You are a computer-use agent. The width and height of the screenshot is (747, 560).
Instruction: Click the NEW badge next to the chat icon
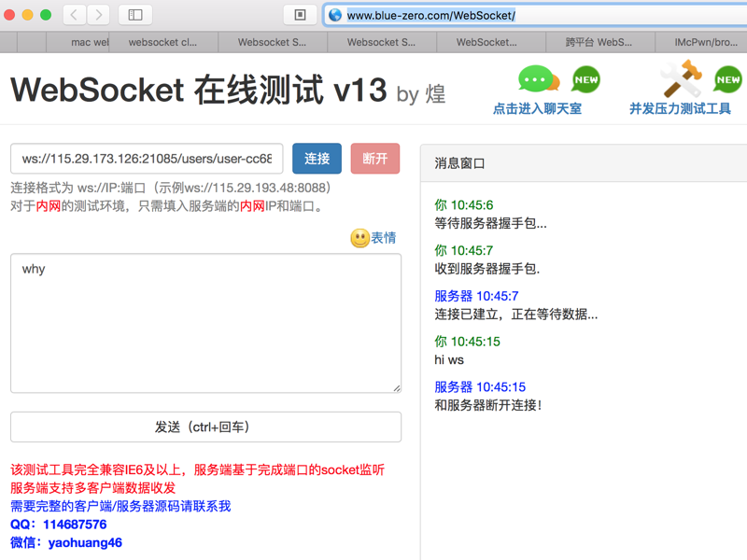click(x=585, y=79)
